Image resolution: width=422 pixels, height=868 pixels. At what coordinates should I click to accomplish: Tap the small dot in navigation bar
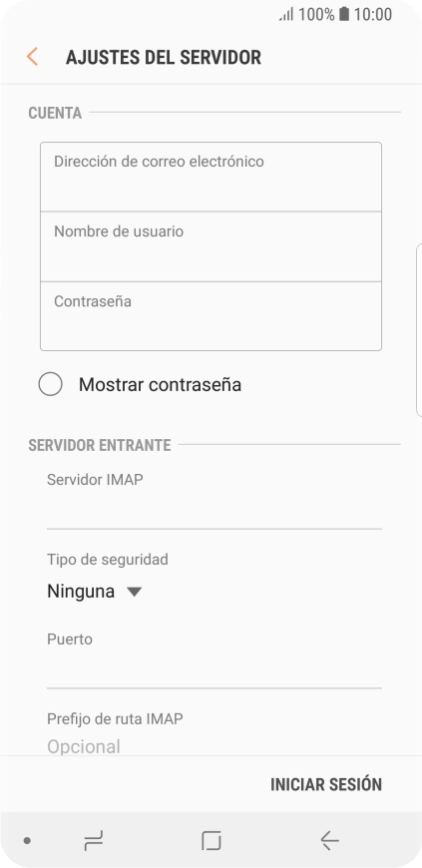[27, 841]
